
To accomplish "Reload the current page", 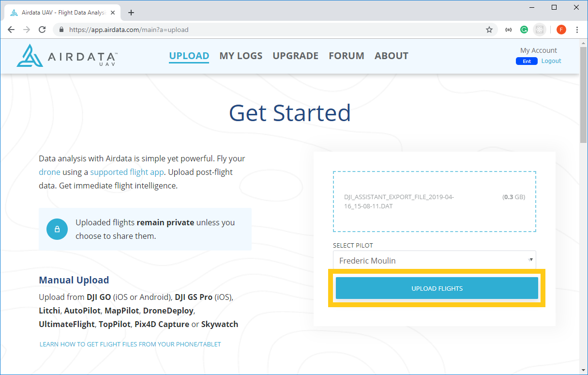I will (42, 30).
